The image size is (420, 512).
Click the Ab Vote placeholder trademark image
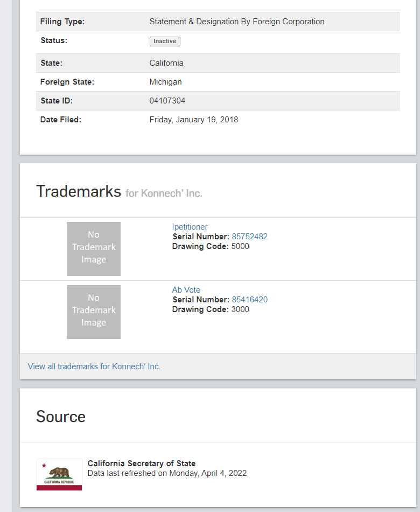point(94,312)
